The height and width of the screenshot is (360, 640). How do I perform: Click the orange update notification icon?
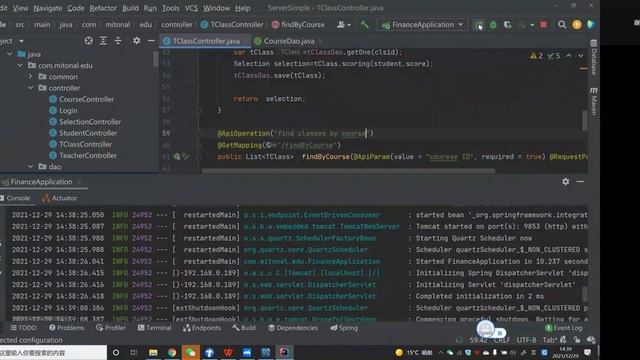pyautogui.click(x=577, y=25)
